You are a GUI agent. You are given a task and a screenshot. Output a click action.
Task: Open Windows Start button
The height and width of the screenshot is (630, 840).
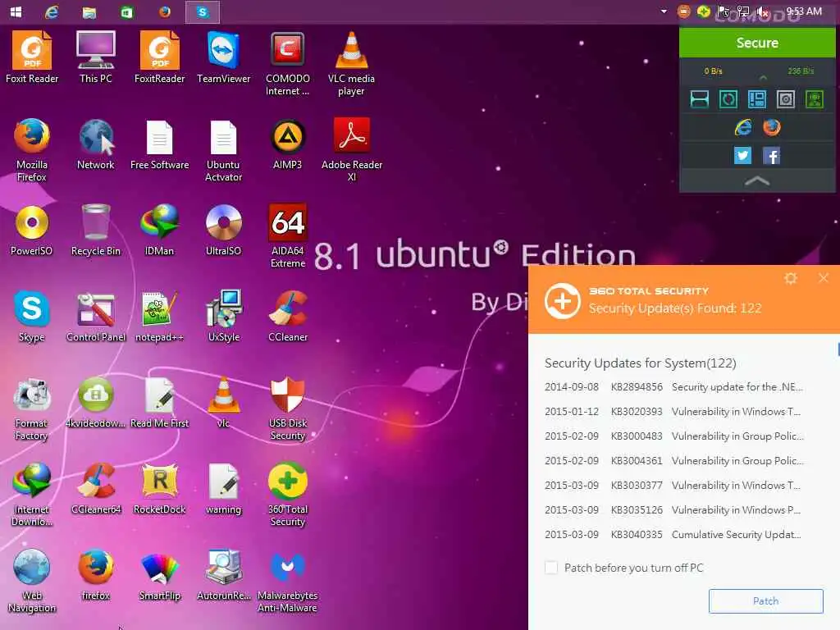coord(16,11)
